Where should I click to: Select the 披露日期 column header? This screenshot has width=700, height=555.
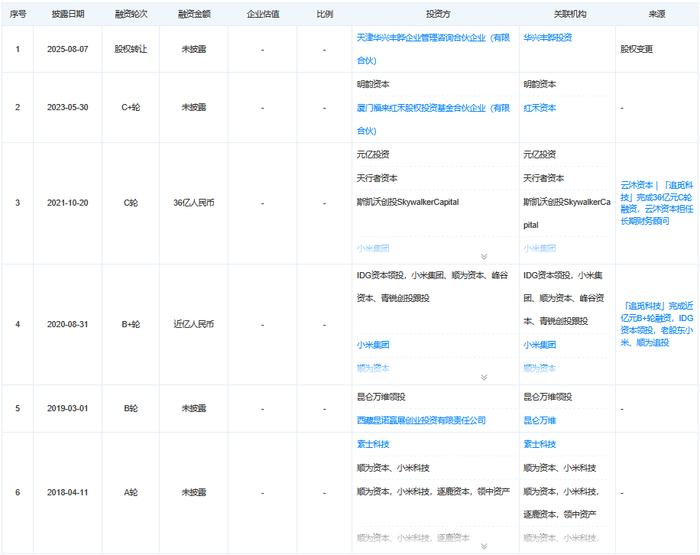tap(68, 14)
